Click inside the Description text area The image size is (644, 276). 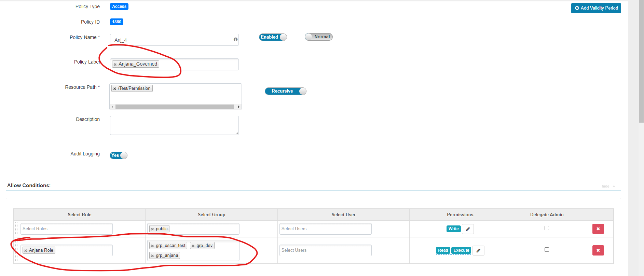pyautogui.click(x=174, y=125)
